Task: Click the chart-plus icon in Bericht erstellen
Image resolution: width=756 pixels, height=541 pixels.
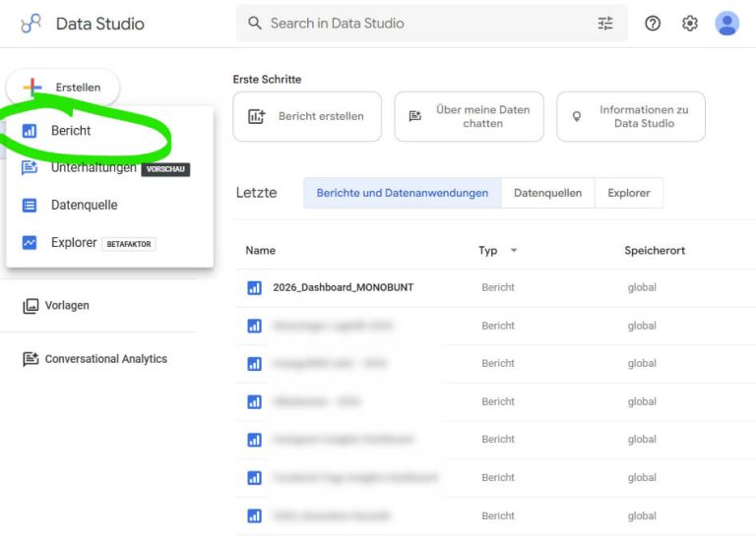Action: (257, 116)
